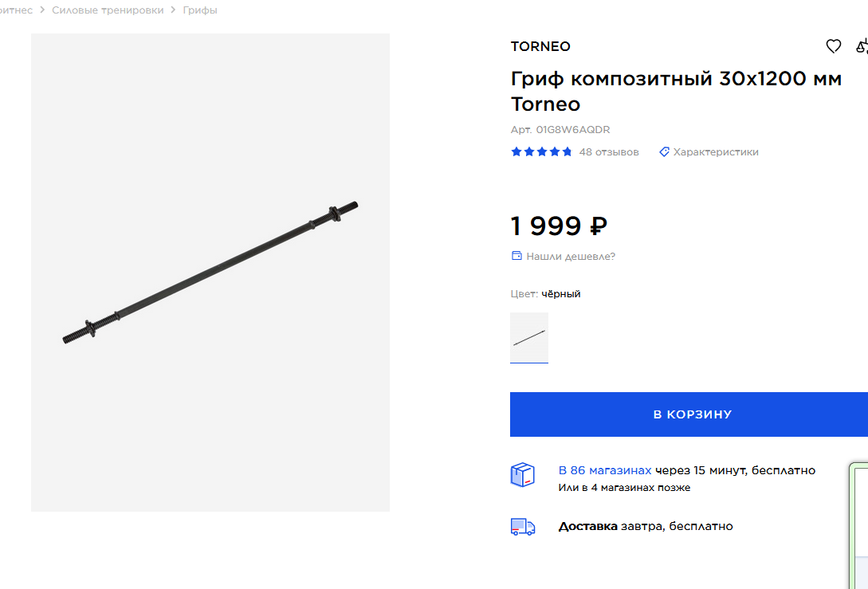Select the black color thumbnail swatch
This screenshot has height=589, width=868.
tap(529, 338)
